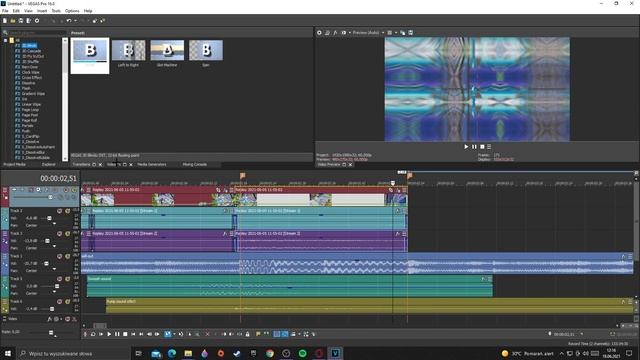640x360 pixels.
Task: Play in the Video Preview window
Action: (466, 147)
